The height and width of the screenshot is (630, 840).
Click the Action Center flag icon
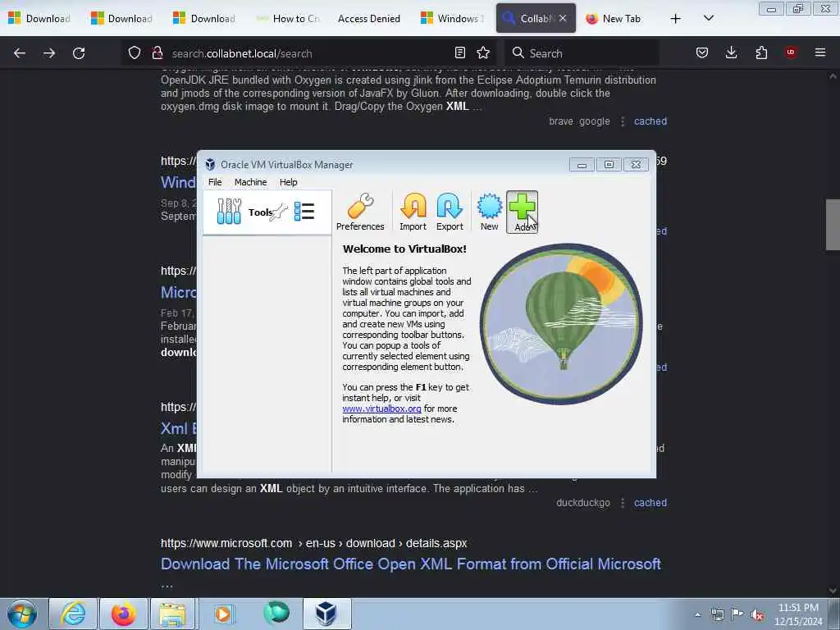click(737, 614)
